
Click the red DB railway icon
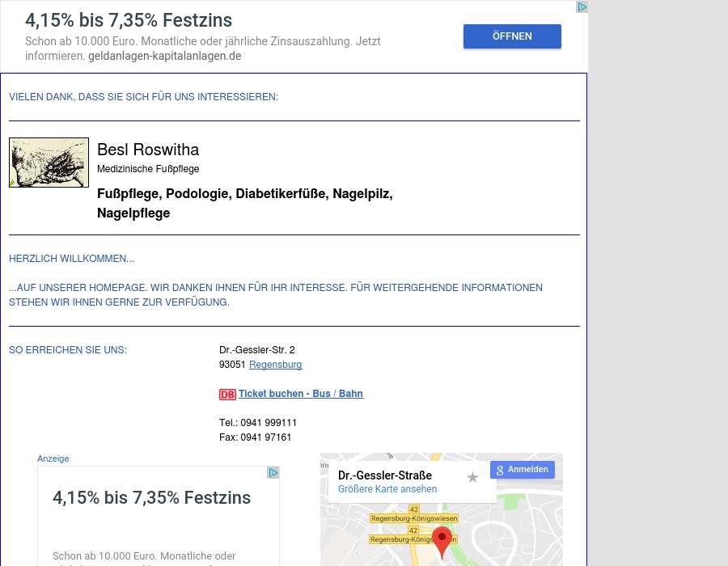tap(227, 395)
